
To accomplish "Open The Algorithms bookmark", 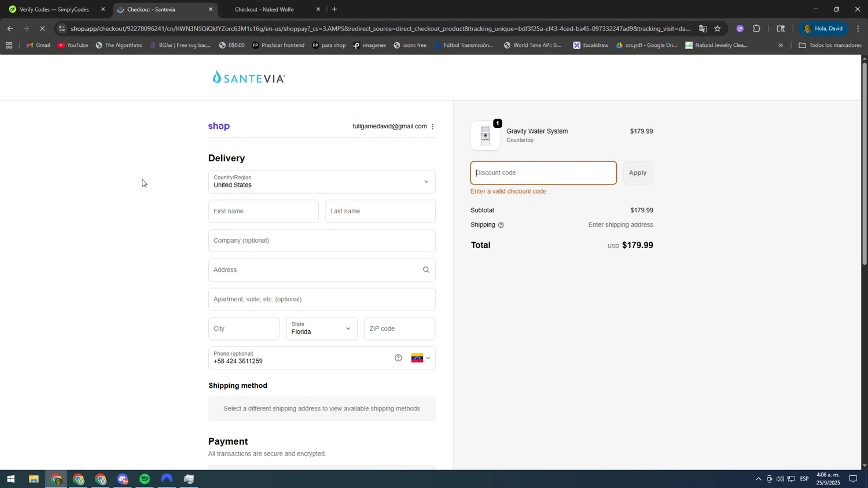I will [x=119, y=45].
